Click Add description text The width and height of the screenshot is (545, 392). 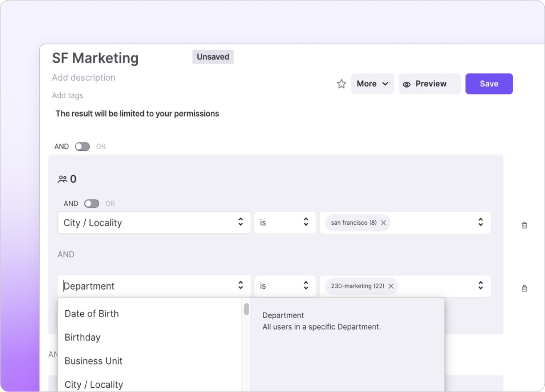[x=84, y=78]
